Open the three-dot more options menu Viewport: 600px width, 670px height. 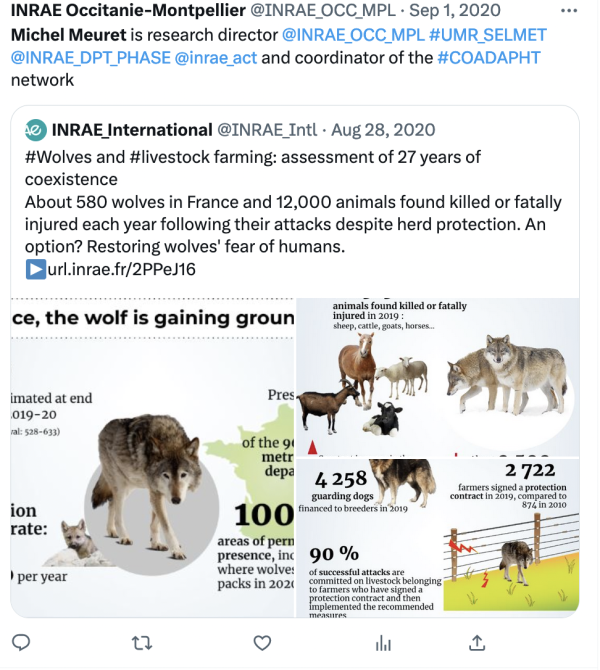point(568,13)
